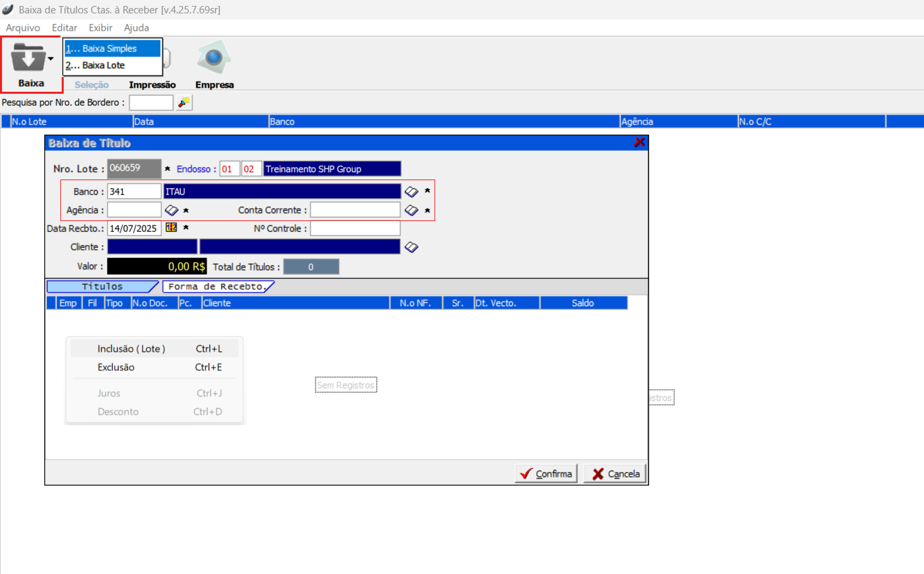Close the Baixa de Título dialog
Viewport: 924px width, 574px height.
[639, 143]
